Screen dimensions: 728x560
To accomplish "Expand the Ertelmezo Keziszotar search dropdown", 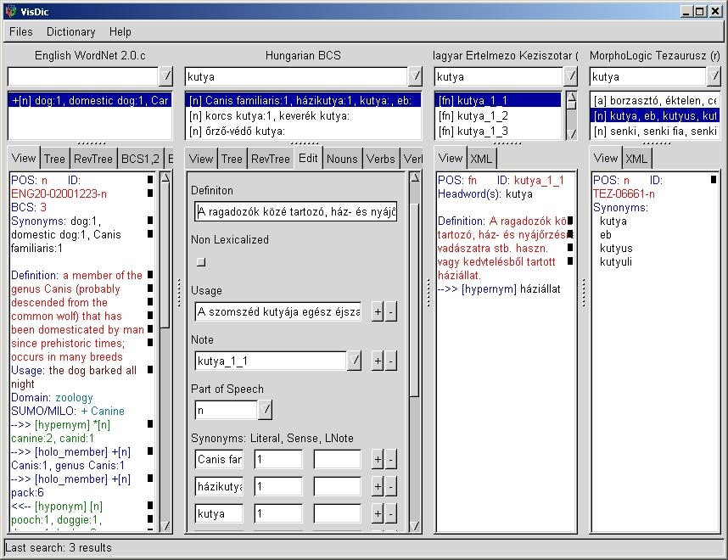I will [x=571, y=76].
